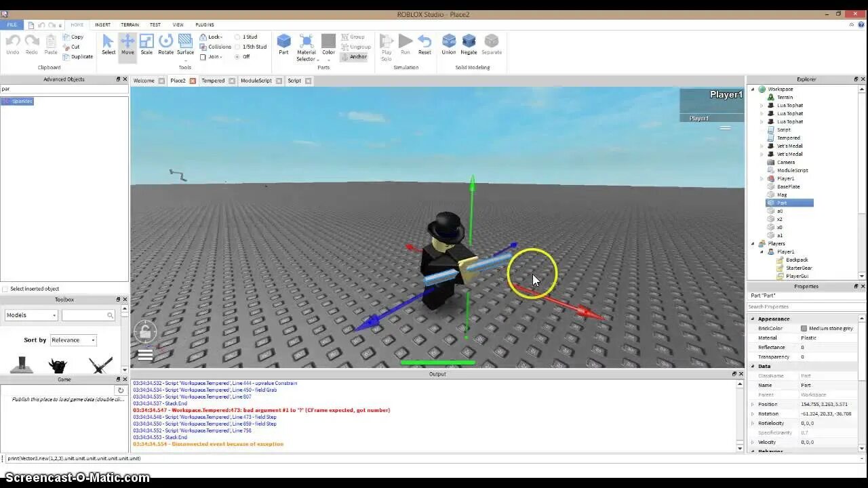Click the BrickColor Medium stone grey swatch

click(x=804, y=329)
